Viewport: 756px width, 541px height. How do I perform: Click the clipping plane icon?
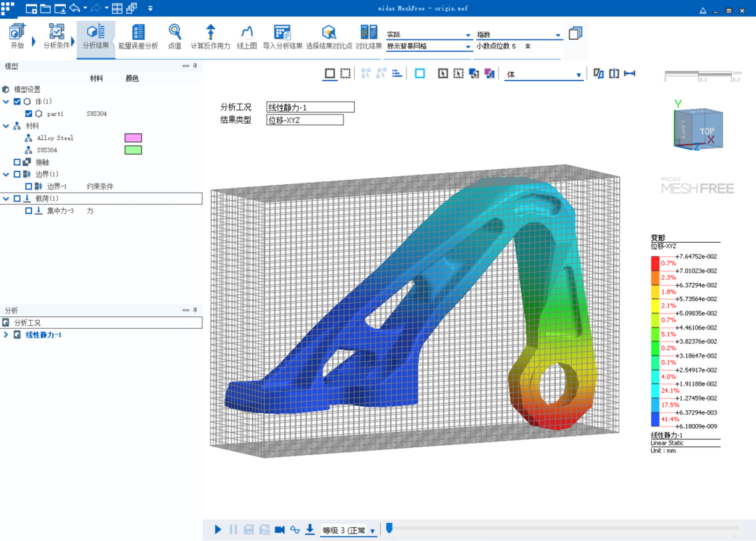click(598, 73)
